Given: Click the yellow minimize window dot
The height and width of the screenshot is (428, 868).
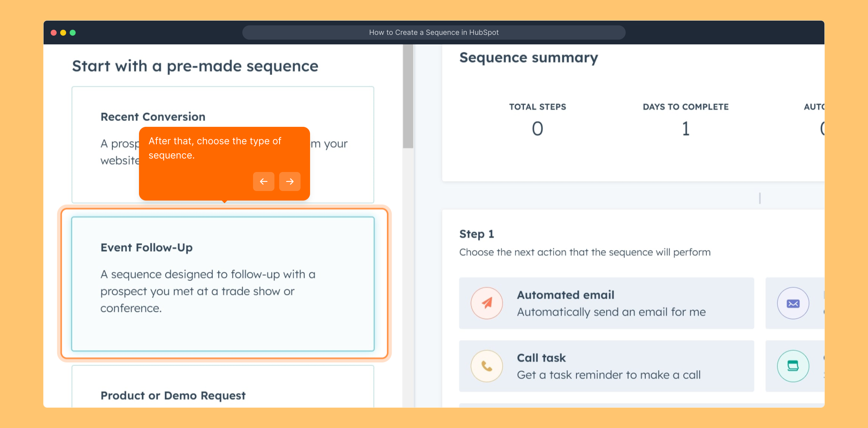Looking at the screenshot, I should pyautogui.click(x=63, y=32).
